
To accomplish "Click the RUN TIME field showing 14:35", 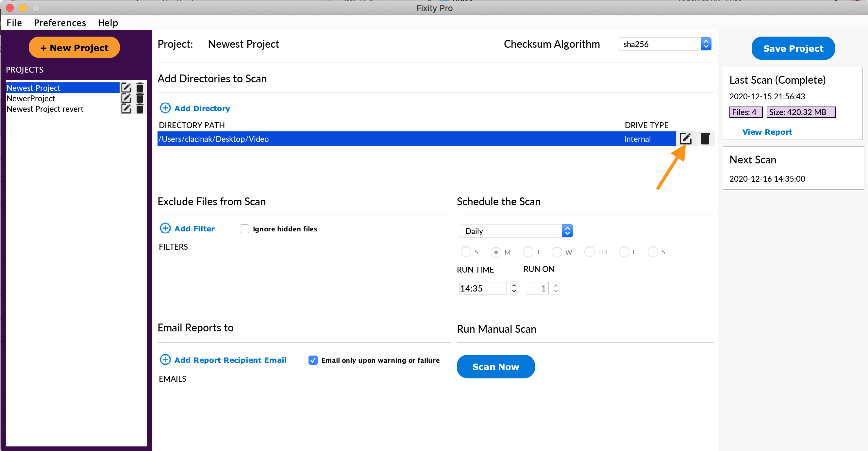I will [482, 288].
